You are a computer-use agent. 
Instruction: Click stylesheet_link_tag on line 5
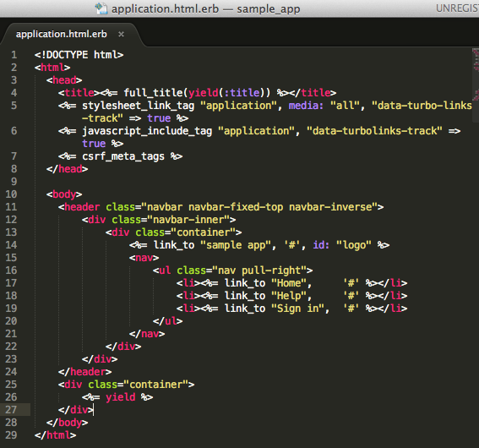[138, 106]
